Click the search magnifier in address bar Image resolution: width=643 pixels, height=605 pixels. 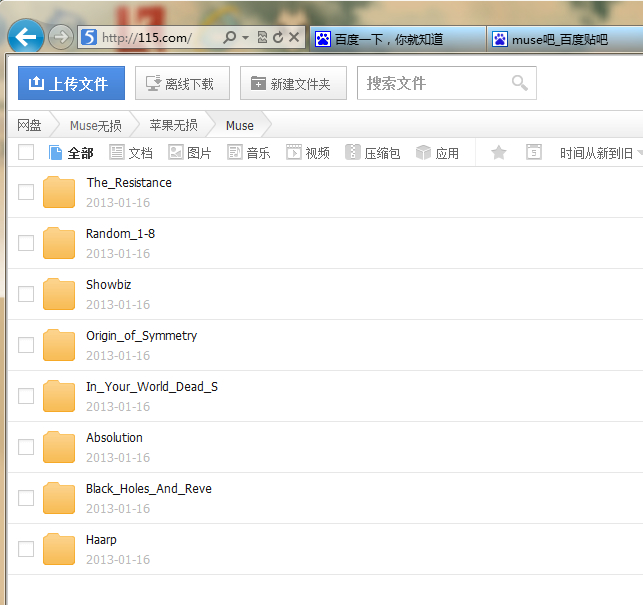click(230, 37)
